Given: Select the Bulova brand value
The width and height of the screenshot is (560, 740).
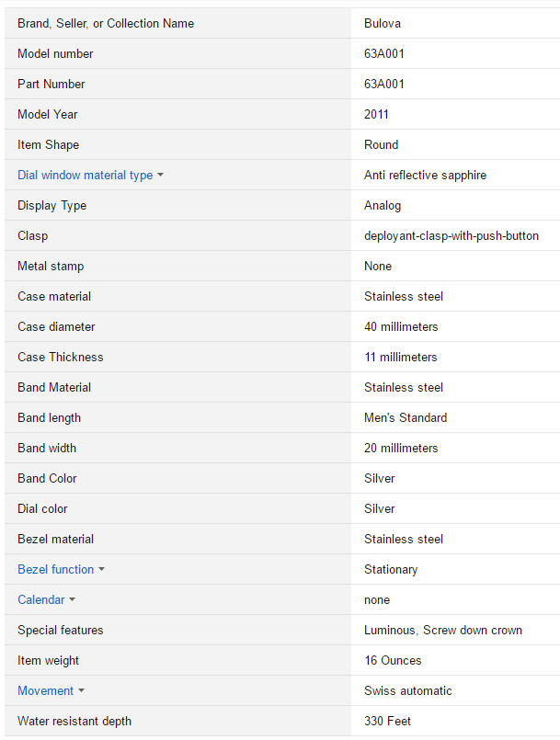Looking at the screenshot, I should tap(383, 23).
